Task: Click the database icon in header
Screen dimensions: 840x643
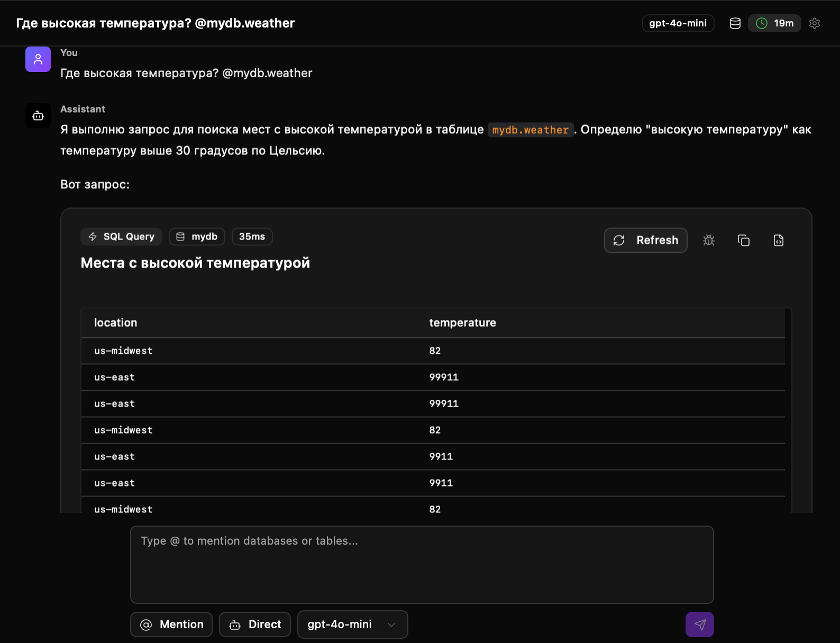Action: [x=735, y=23]
